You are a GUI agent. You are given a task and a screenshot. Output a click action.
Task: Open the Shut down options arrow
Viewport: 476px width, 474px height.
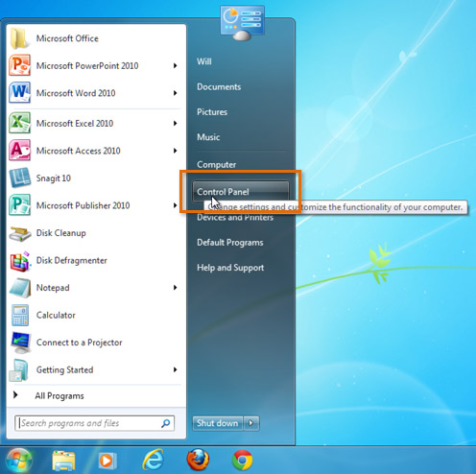click(x=251, y=423)
